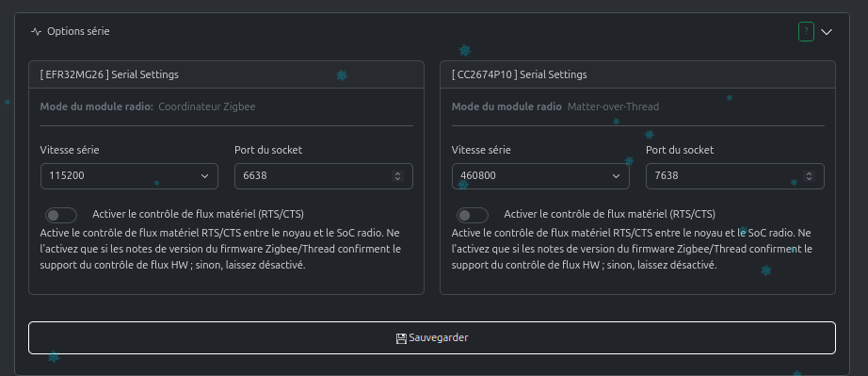Image resolution: width=868 pixels, height=376 pixels.
Task: Click the CC2674P10 Activer le contrôle de flux label
Action: tap(609, 214)
